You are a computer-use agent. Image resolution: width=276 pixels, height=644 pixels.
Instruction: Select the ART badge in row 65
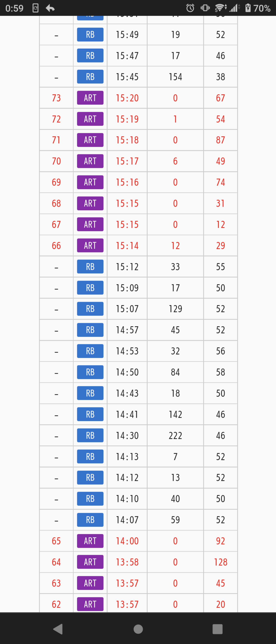point(90,541)
